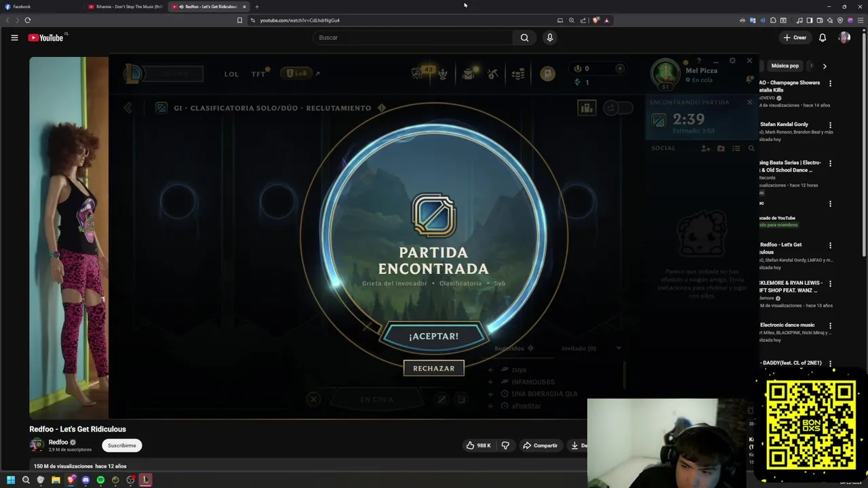
Task: Open options for Stefan Kendal Gordy video
Action: click(830, 125)
